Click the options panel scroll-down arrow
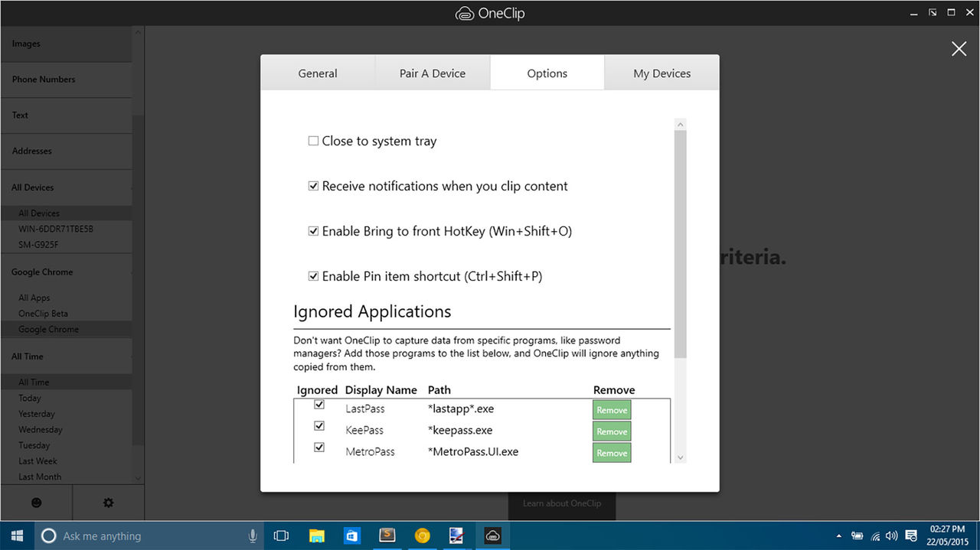 click(681, 457)
